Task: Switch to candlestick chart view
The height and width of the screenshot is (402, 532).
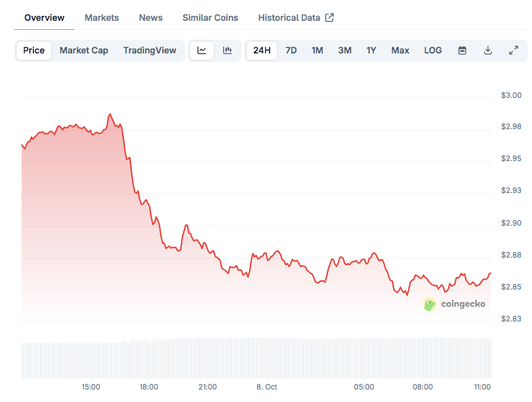Action: 227,51
